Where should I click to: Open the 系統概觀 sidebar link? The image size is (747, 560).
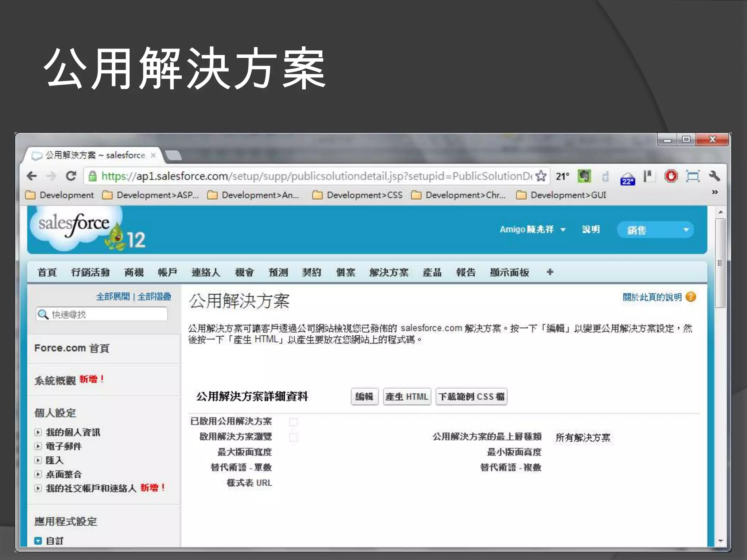55,380
